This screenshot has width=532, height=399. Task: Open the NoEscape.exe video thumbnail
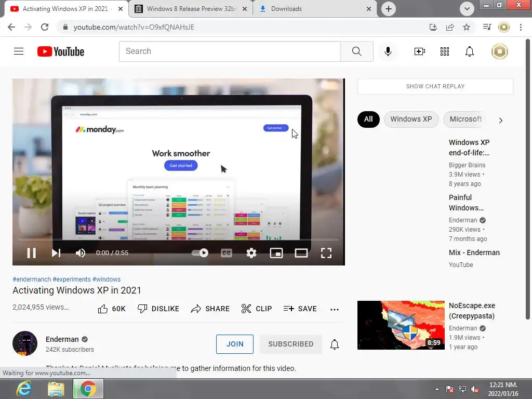401,325
